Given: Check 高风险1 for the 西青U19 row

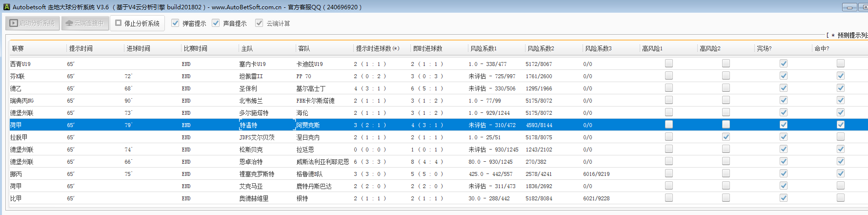Looking at the screenshot, I should [668, 64].
